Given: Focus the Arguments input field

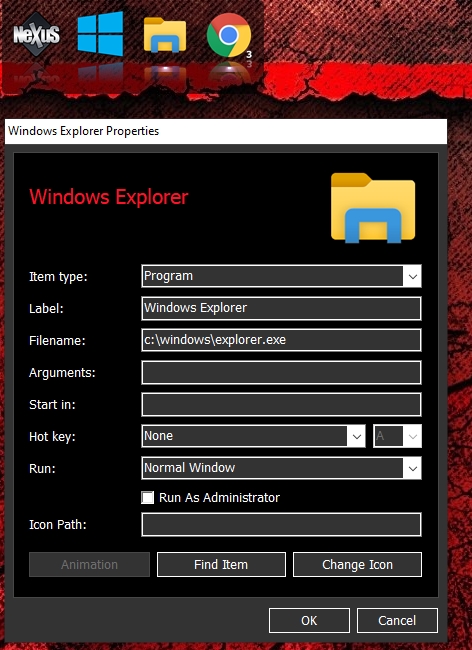Looking at the screenshot, I should (281, 372).
